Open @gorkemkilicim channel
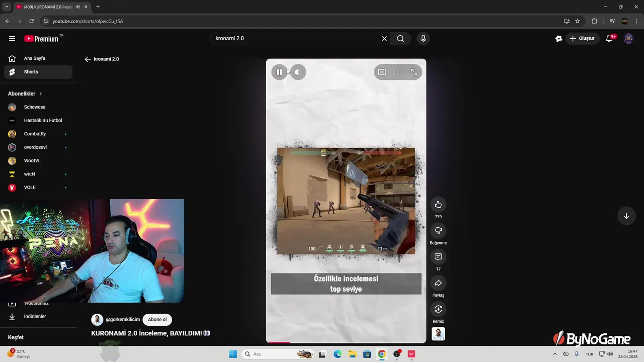 coord(123,320)
